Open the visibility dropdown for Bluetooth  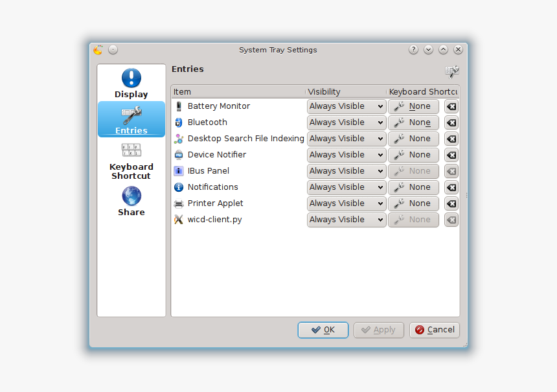click(x=346, y=122)
